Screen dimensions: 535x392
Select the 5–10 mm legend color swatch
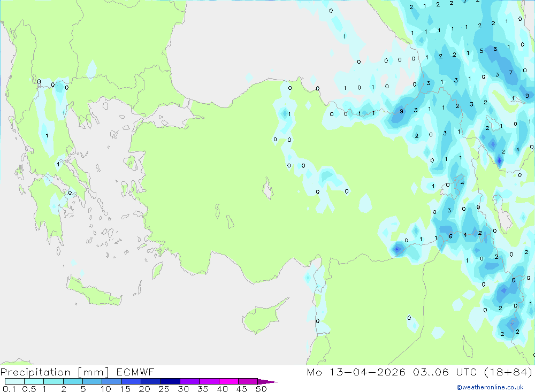(93, 381)
